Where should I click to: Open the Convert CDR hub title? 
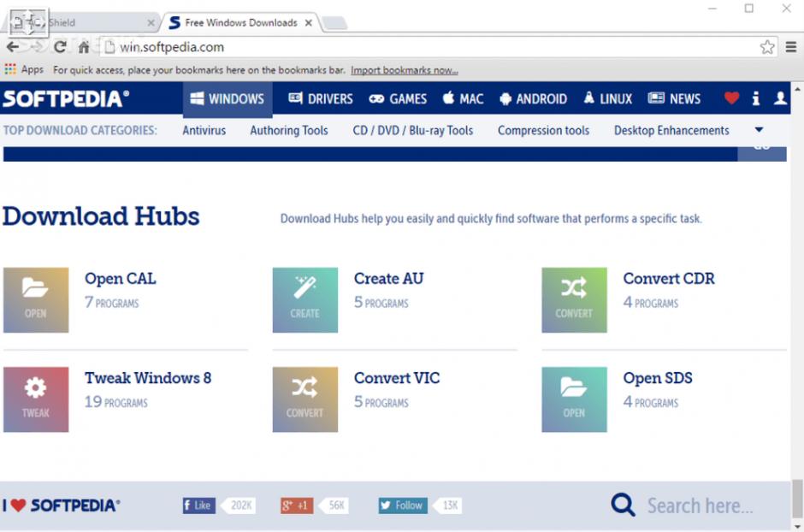669,278
